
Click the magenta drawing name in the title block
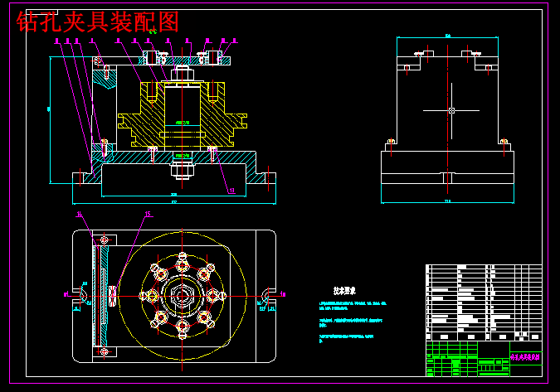pyautogui.click(x=525, y=357)
